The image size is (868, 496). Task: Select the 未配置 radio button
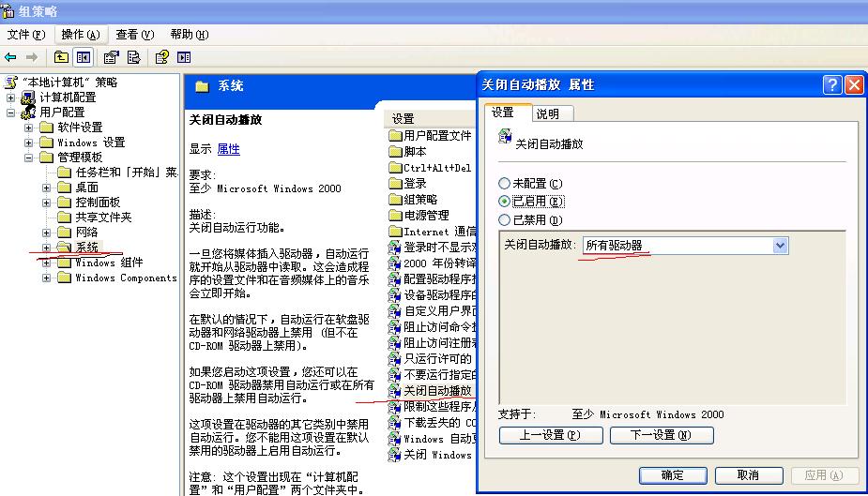505,184
